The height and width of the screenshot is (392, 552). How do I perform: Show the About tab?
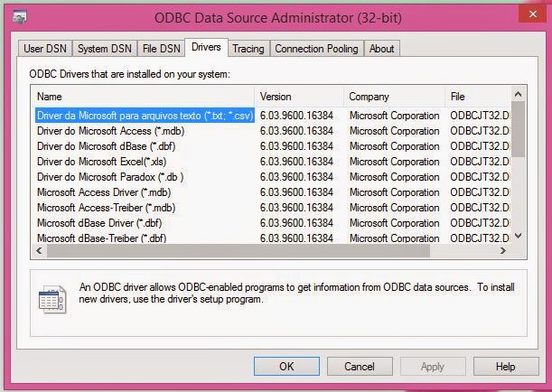(381, 48)
